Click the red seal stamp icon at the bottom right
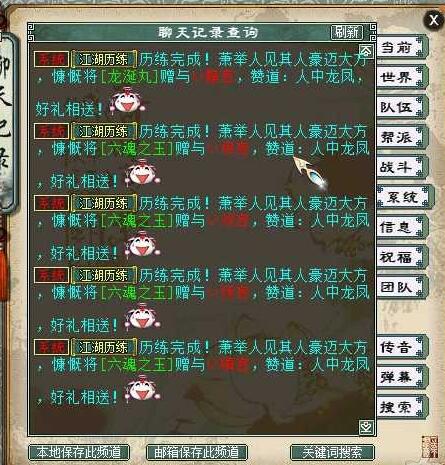The width and height of the screenshot is (445, 465). point(430,447)
